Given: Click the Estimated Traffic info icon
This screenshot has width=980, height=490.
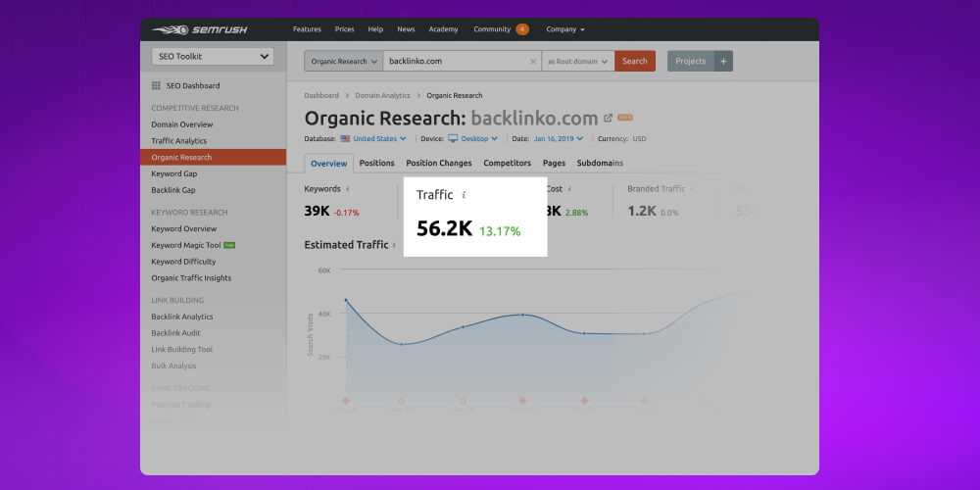Looking at the screenshot, I should [x=394, y=245].
